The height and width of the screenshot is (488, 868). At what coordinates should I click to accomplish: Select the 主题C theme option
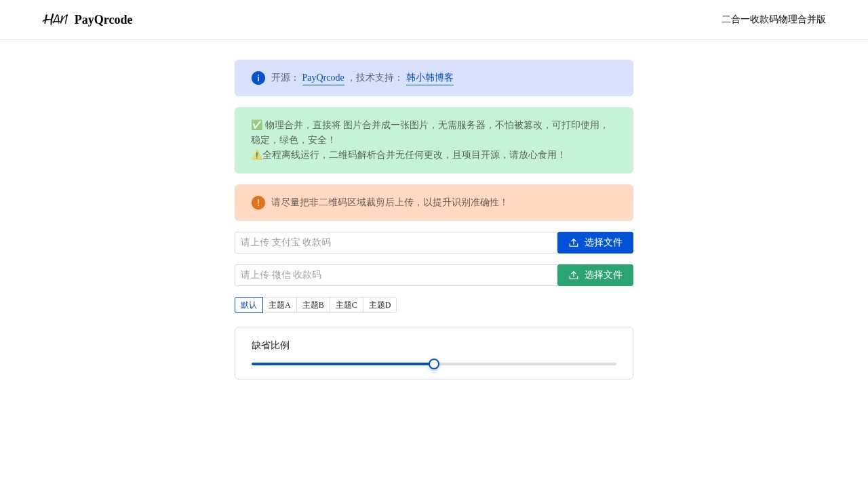(346, 305)
